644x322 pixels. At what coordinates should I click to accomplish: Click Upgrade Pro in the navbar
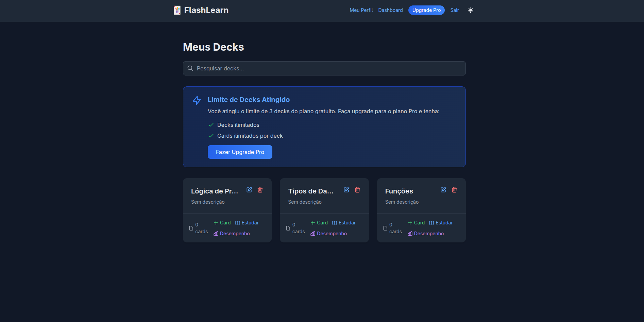click(x=426, y=10)
